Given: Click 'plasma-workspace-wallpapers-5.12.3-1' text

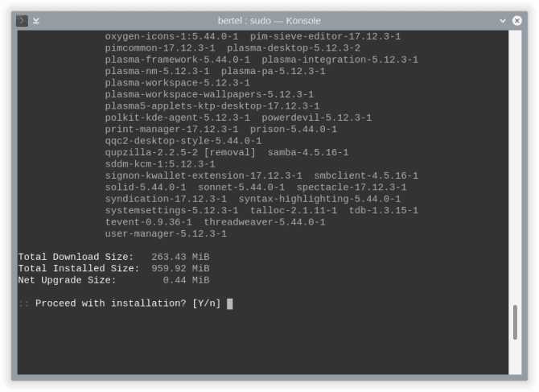Looking at the screenshot, I should point(209,94).
